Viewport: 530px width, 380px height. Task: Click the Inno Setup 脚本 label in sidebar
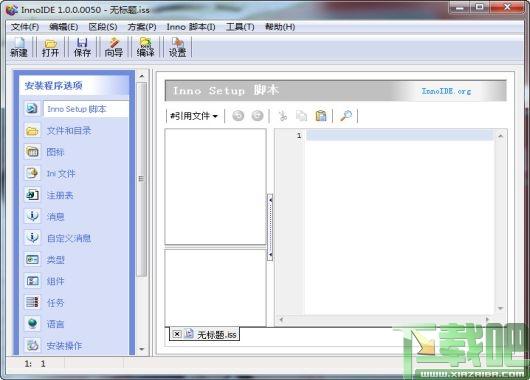(x=77, y=109)
